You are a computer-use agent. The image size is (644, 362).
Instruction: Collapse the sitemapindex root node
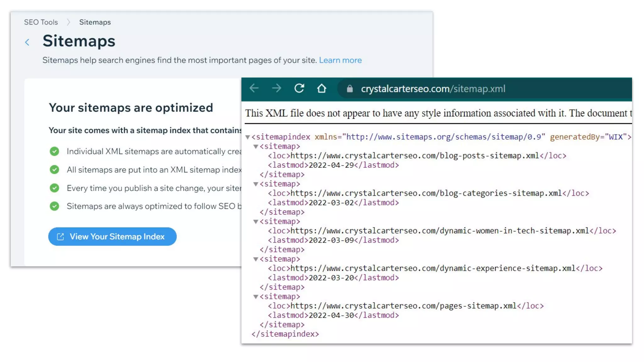[248, 137]
